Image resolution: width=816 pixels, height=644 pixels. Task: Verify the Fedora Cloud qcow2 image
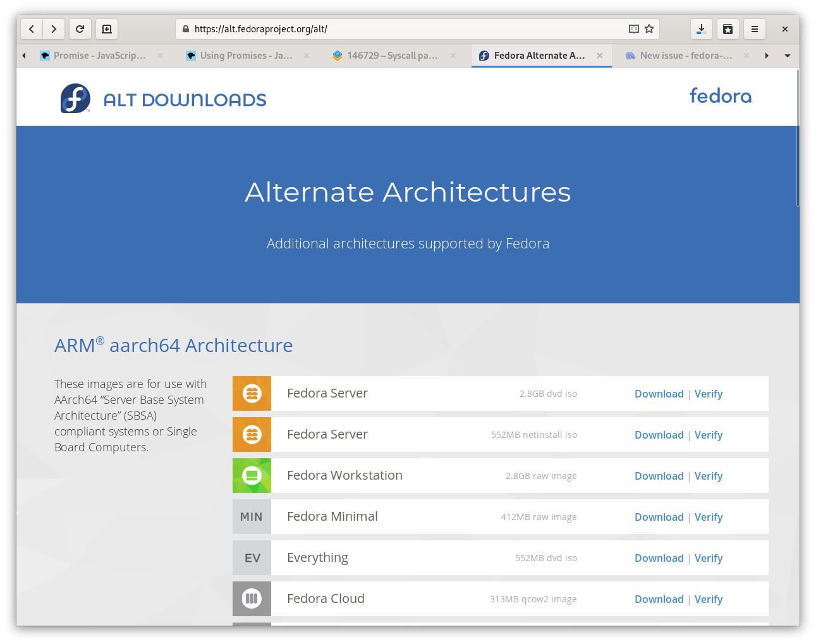point(709,599)
